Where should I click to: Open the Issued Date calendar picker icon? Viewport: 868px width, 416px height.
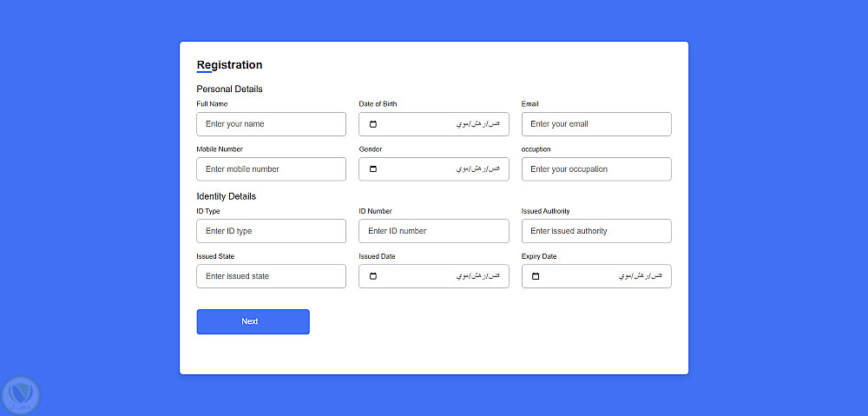[x=373, y=276]
